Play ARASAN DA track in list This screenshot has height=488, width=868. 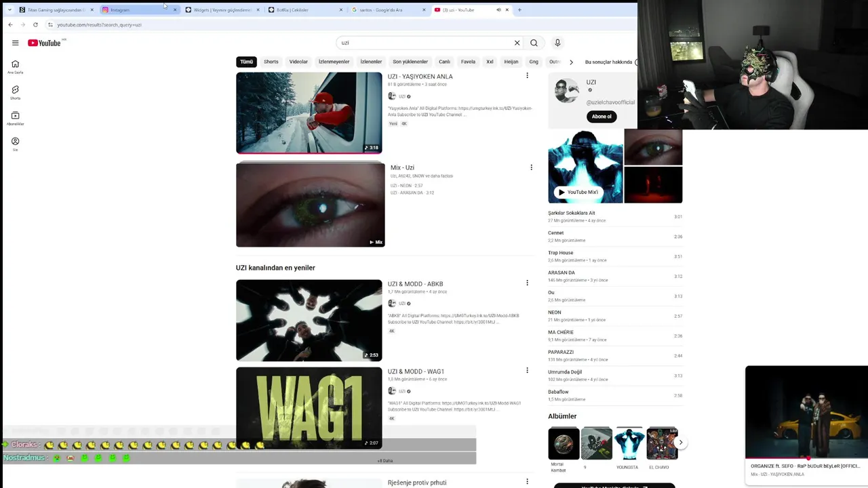(615, 276)
